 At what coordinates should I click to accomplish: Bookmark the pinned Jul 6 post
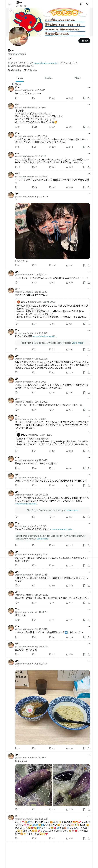click(84, 98)
